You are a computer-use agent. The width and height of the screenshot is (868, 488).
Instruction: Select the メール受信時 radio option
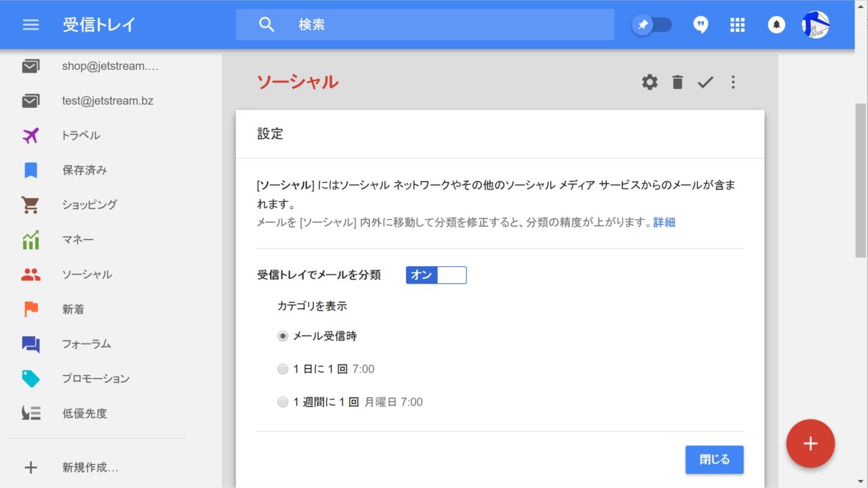click(283, 336)
